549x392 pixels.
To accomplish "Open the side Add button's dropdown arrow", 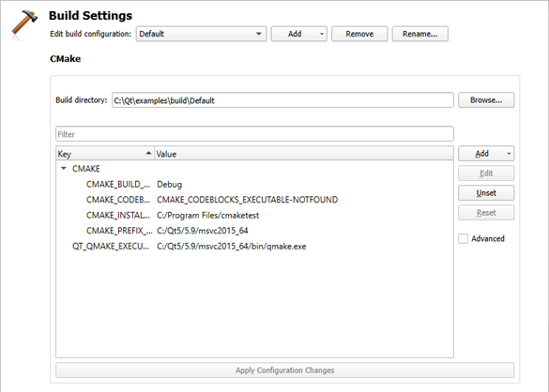I will (x=509, y=154).
